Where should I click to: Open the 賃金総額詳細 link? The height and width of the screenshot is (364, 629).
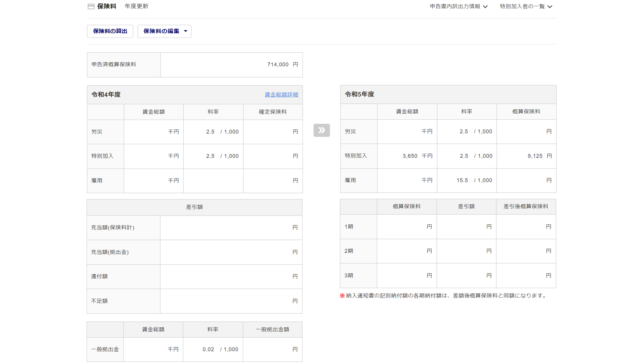coord(281,95)
